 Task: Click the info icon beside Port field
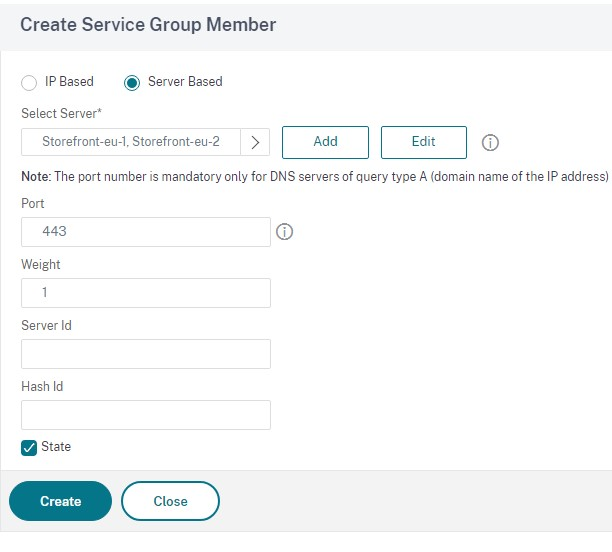tap(283, 232)
